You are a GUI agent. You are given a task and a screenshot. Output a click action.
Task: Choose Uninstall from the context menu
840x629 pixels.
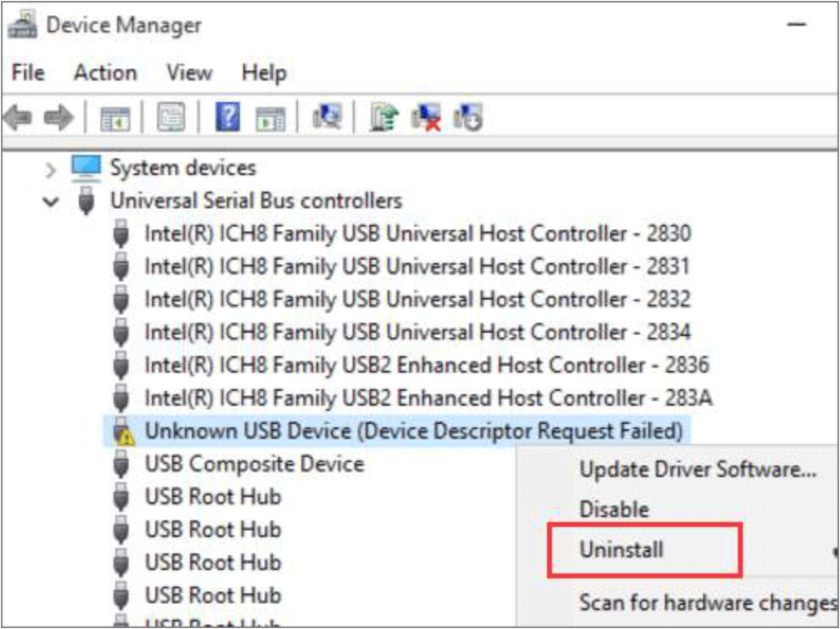(621, 549)
